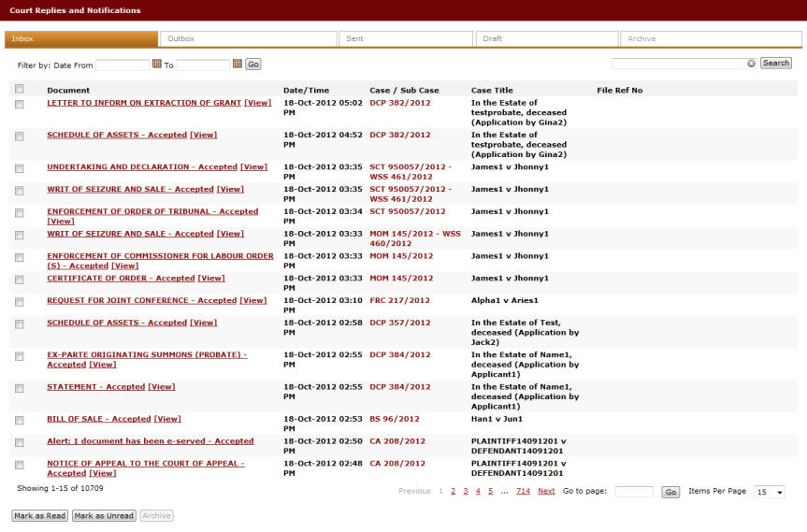Click the Search button
The width and height of the screenshot is (807, 532).
coord(775,64)
